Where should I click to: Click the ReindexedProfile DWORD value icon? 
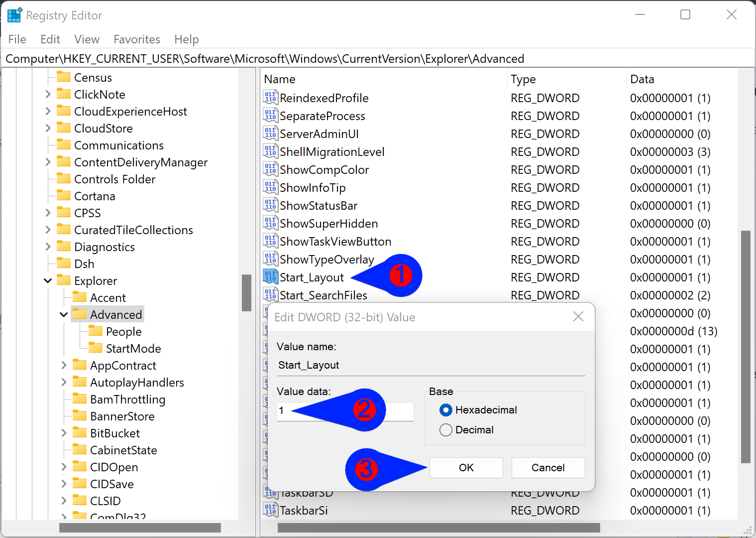(270, 97)
